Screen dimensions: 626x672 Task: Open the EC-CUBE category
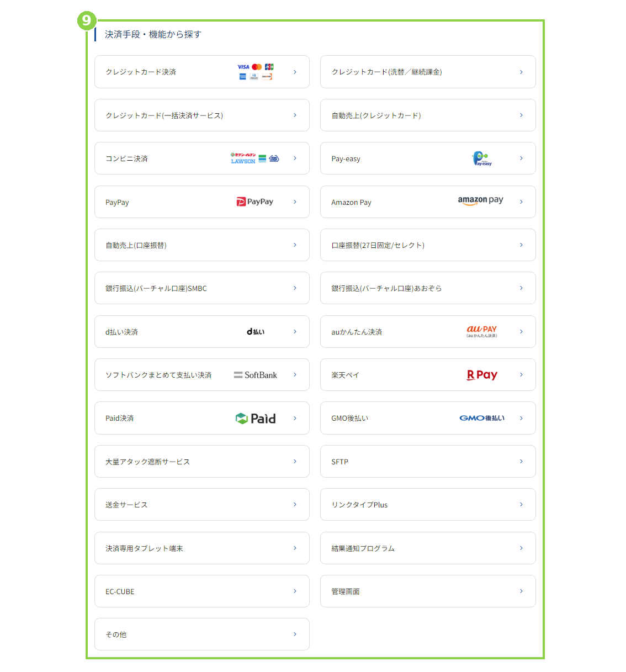[x=202, y=591]
